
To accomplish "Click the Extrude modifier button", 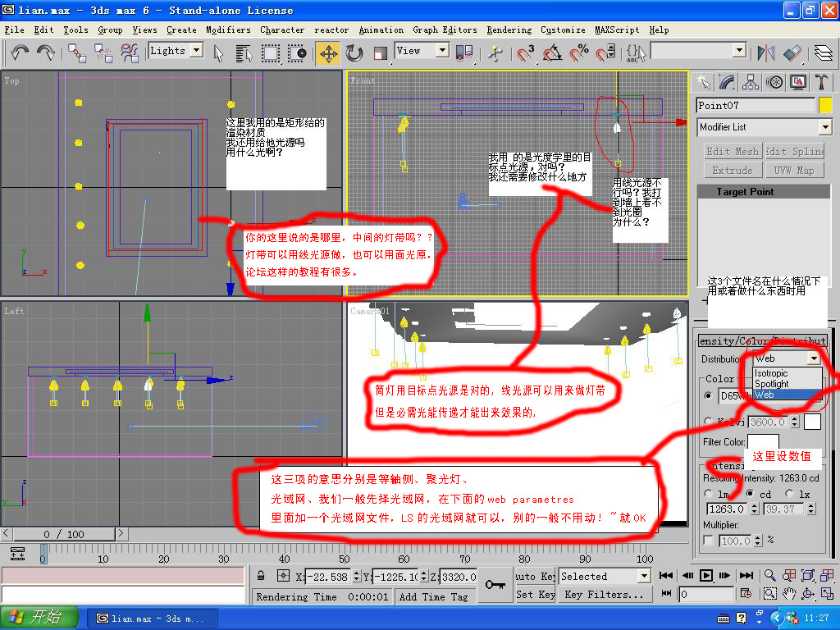I will tap(733, 171).
